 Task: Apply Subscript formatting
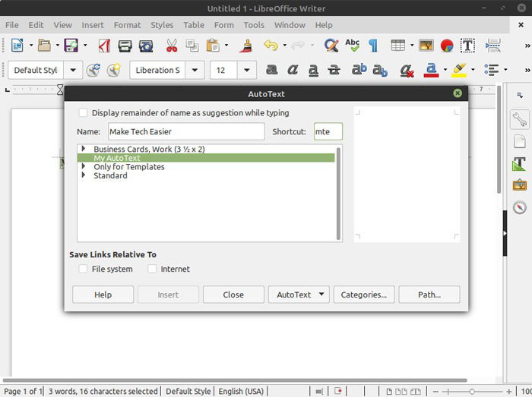[380, 70]
